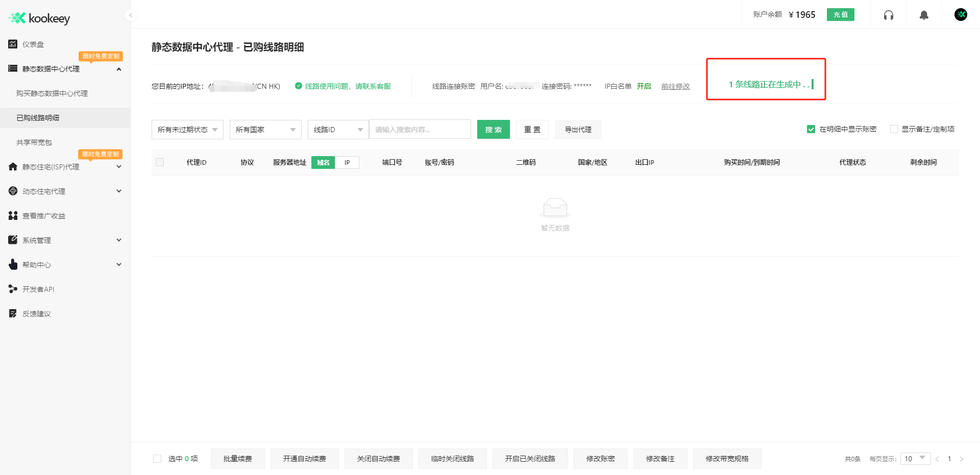The image size is (980, 475).
Task: Open the 查看推广收益 sidebar icon
Action: [12, 215]
